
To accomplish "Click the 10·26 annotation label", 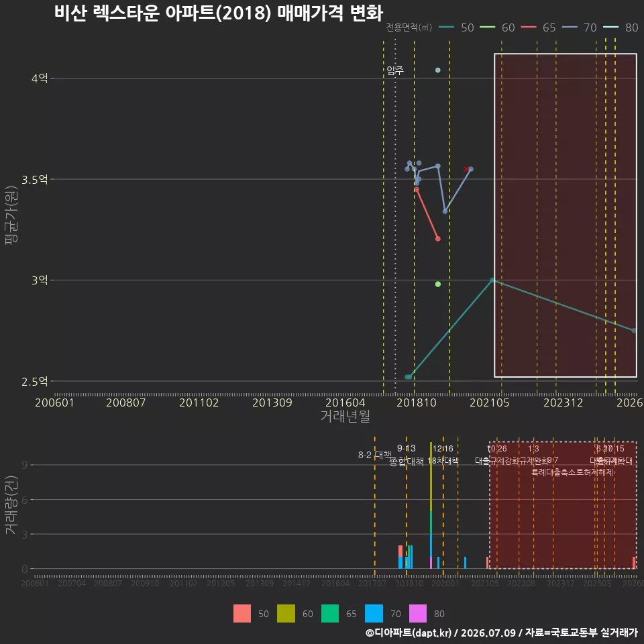I will click(x=497, y=449).
